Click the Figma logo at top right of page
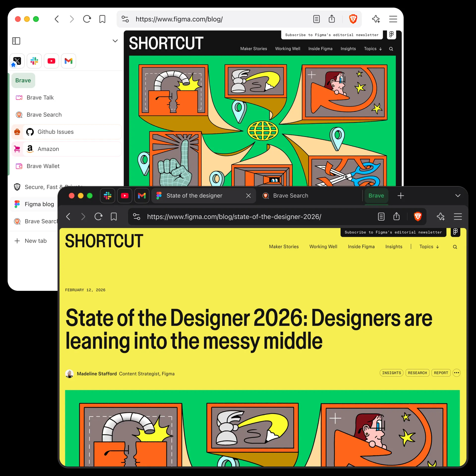Screen dimensions: 476x476 pyautogui.click(x=455, y=232)
